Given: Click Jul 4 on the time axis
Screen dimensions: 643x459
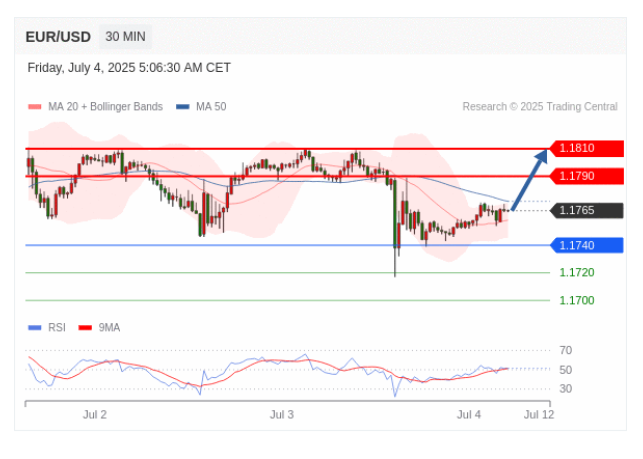Looking at the screenshot, I should click(x=469, y=414).
